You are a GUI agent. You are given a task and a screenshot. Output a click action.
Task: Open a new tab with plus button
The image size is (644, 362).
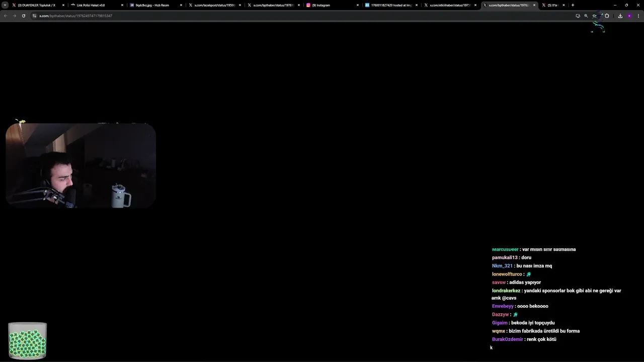573,5
